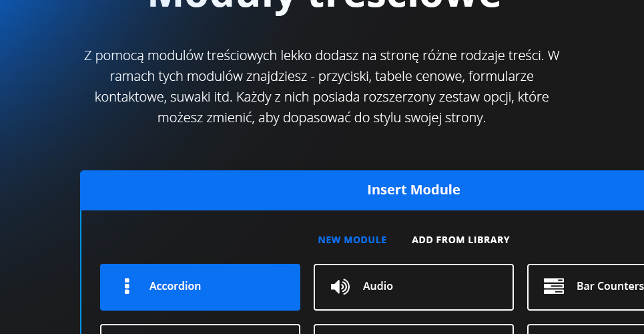Open the ADD FROM LIBRARY tab
The image size is (644, 334).
pyautogui.click(x=460, y=240)
